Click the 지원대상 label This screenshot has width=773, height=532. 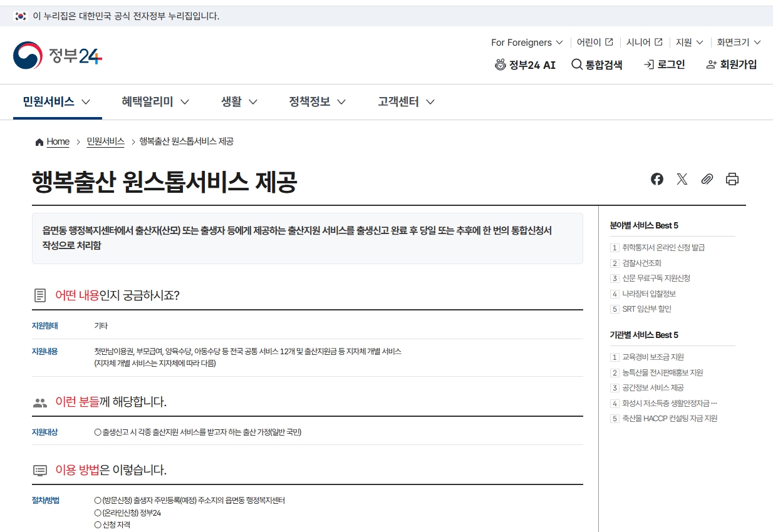pyautogui.click(x=44, y=432)
